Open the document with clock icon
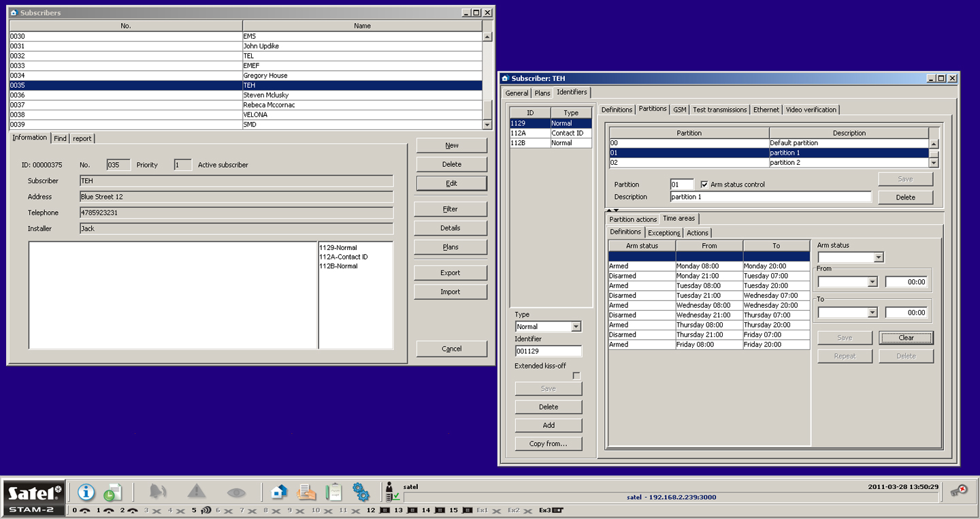This screenshot has width=980, height=519. [112, 492]
